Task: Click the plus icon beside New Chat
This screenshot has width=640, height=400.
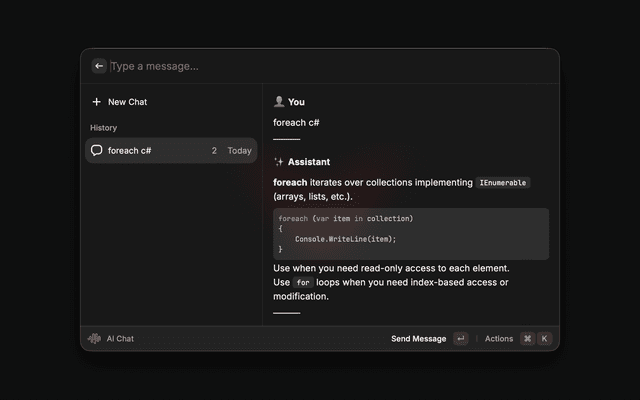Action: point(96,102)
